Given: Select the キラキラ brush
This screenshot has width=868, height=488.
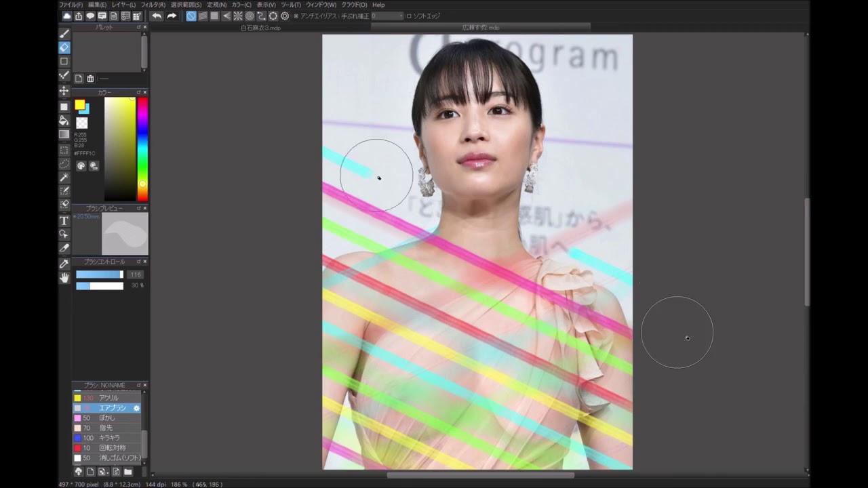Looking at the screenshot, I should pos(107,439).
